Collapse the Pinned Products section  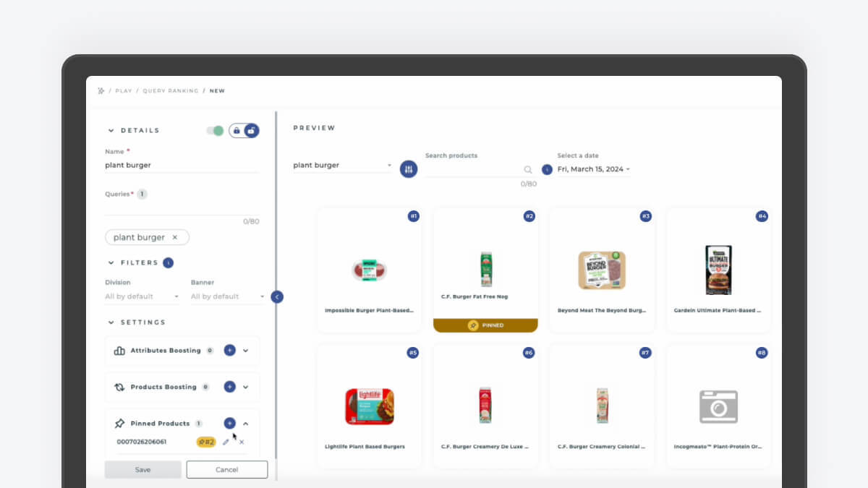pos(246,424)
